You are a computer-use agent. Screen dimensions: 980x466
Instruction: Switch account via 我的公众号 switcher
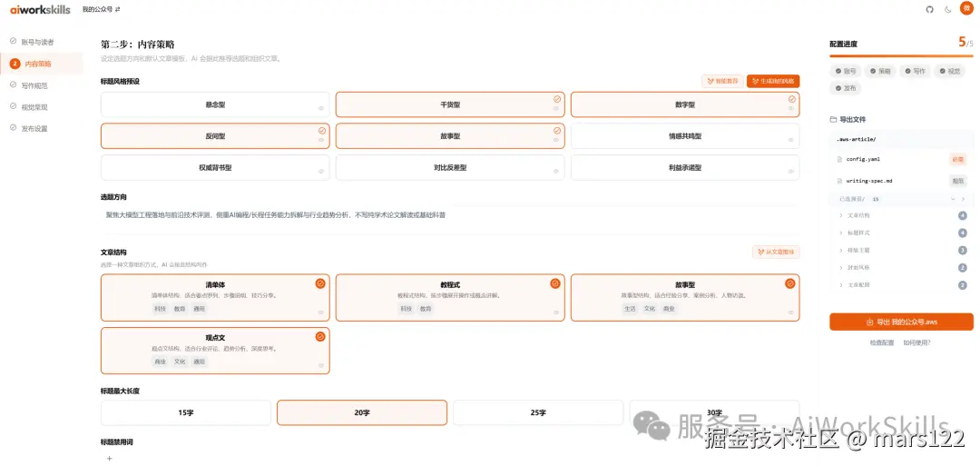pyautogui.click(x=102, y=9)
